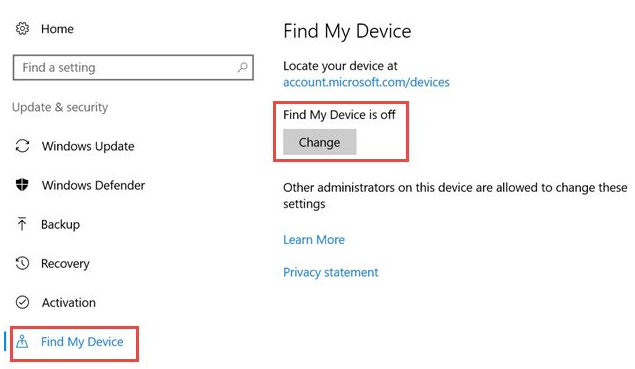Image resolution: width=635 pixels, height=369 pixels.
Task: Open the Learn More link
Action: (x=314, y=240)
